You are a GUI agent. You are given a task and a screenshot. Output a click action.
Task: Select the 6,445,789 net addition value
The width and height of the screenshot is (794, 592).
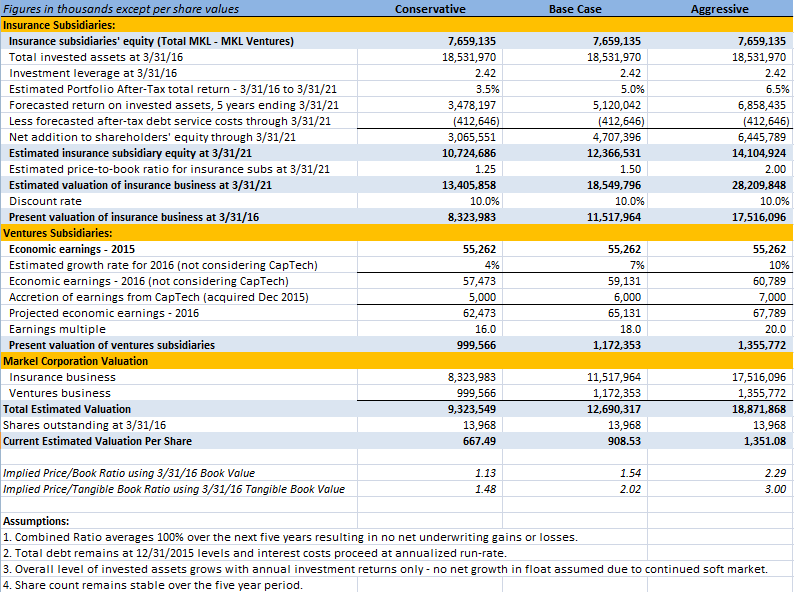coord(762,137)
